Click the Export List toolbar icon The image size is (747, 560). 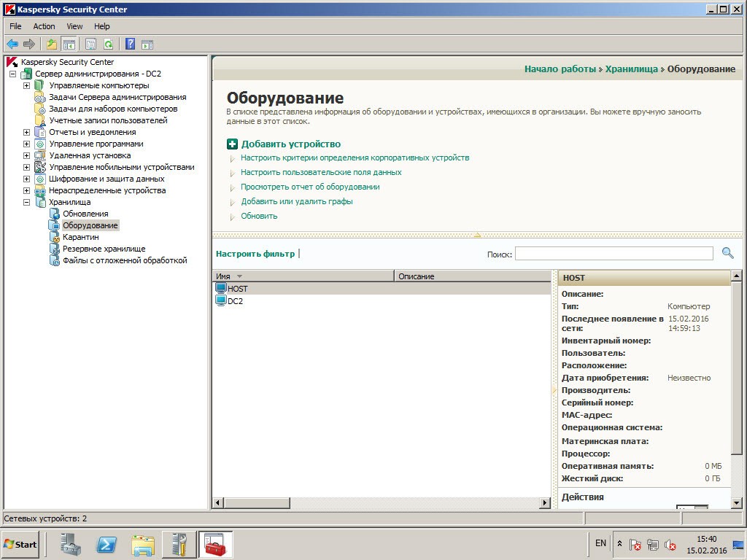click(x=90, y=44)
